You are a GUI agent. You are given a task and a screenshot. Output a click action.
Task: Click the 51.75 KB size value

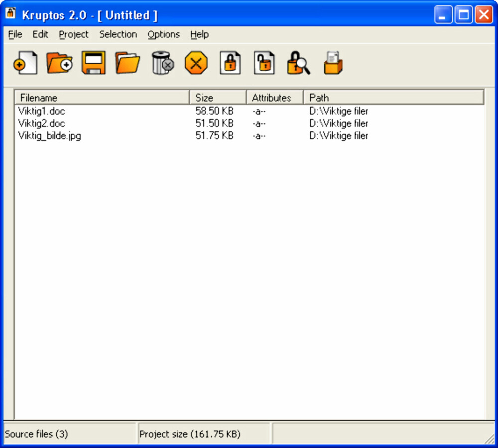[214, 135]
